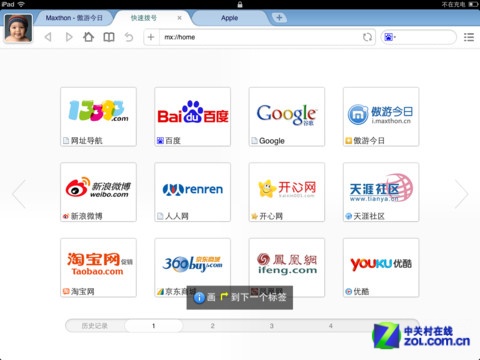Go back with the left arrow
This screenshot has width=480, height=360.
coord(48,37)
